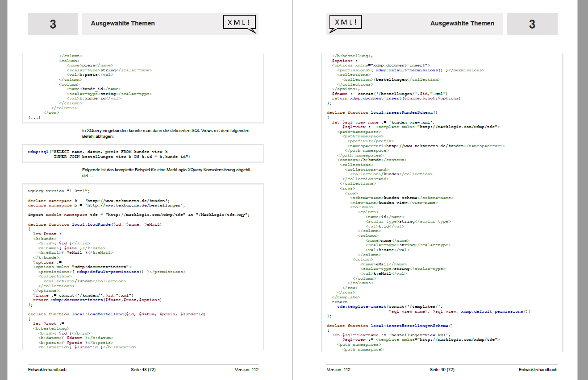Viewport: 588px width, 380px height.
Task: Click the right page heading "Ausgewählte Themen"
Action: coord(462,24)
